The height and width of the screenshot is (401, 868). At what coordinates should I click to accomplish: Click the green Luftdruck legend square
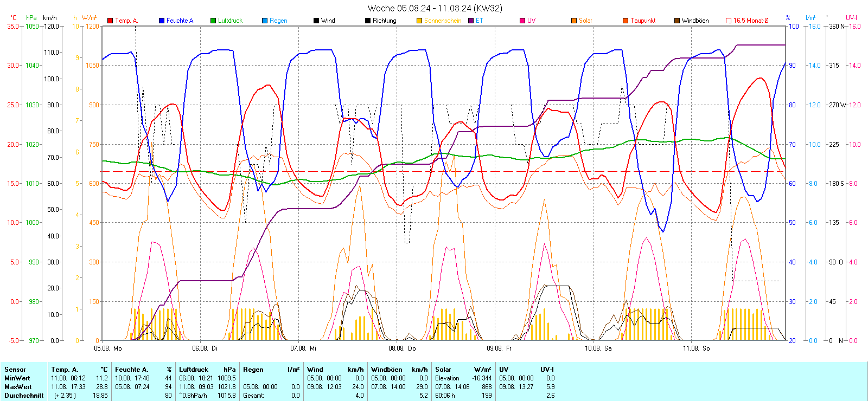tap(213, 21)
